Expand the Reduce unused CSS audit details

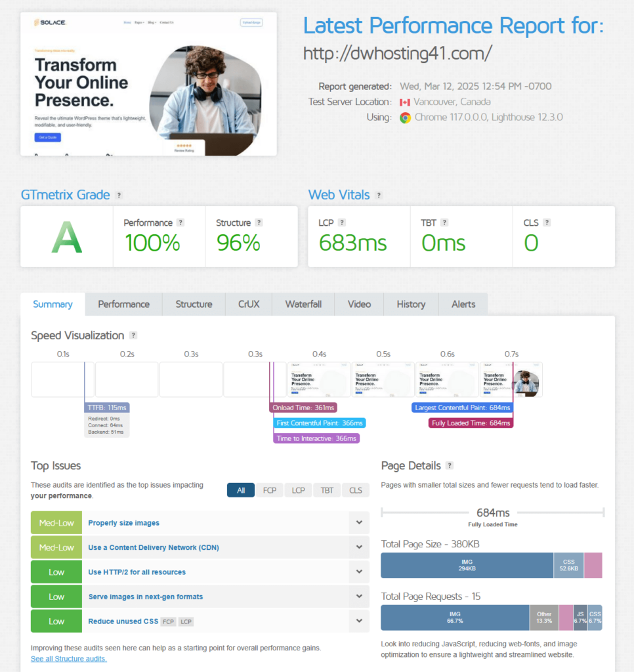[359, 621]
